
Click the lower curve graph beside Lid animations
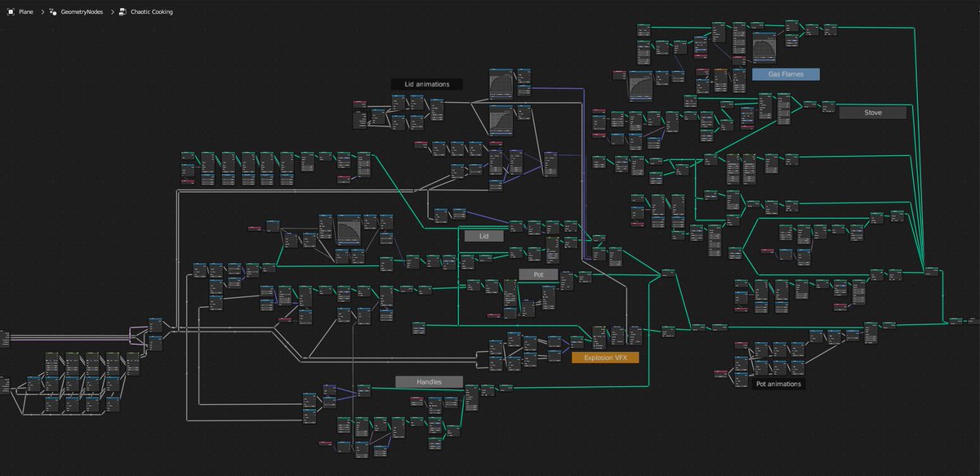click(501, 122)
